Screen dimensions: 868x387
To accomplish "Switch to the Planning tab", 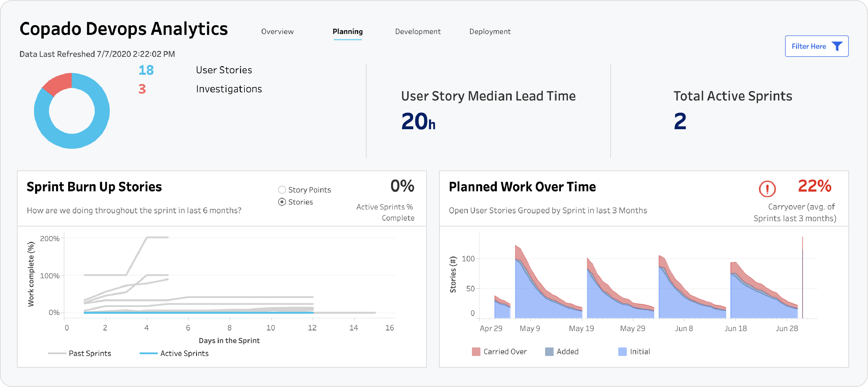I will click(x=347, y=32).
